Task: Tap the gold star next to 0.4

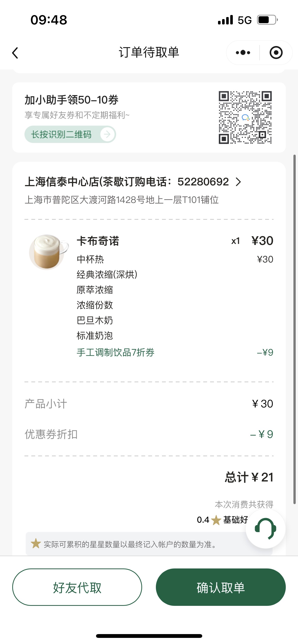Action: click(216, 520)
